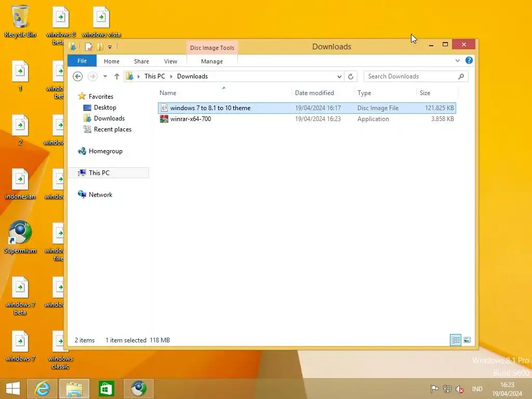Click the Properties icon in quick access toolbar

click(x=88, y=47)
